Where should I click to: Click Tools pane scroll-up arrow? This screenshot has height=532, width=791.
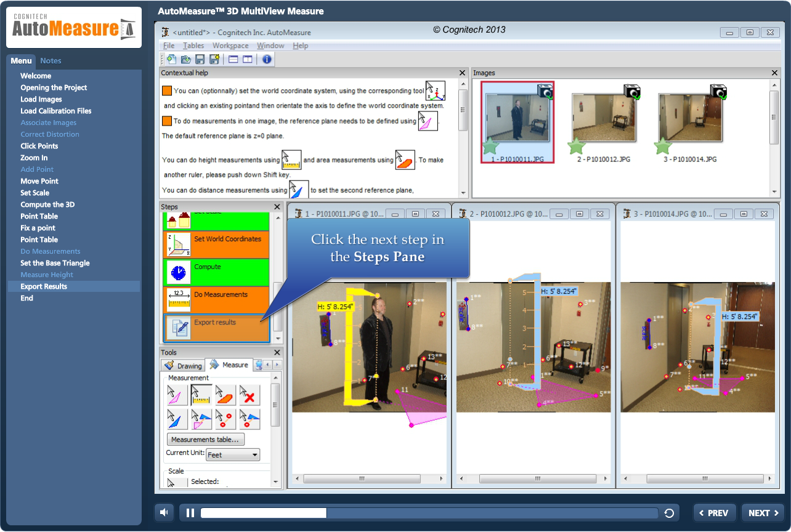click(275, 379)
